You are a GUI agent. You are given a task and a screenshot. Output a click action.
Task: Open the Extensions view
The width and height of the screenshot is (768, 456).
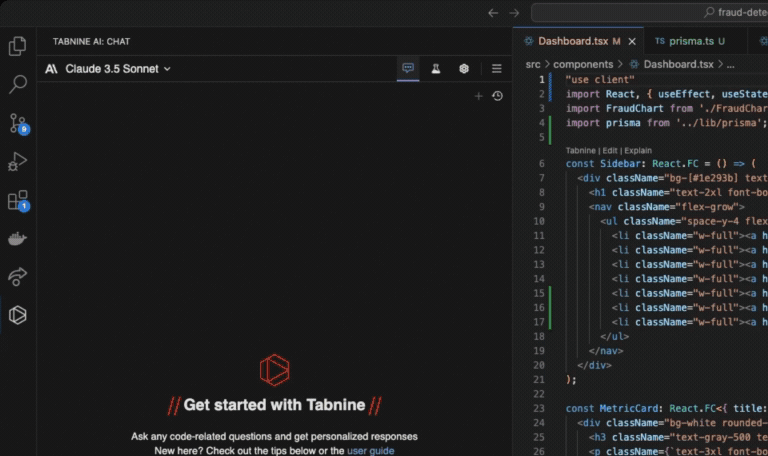click(17, 200)
